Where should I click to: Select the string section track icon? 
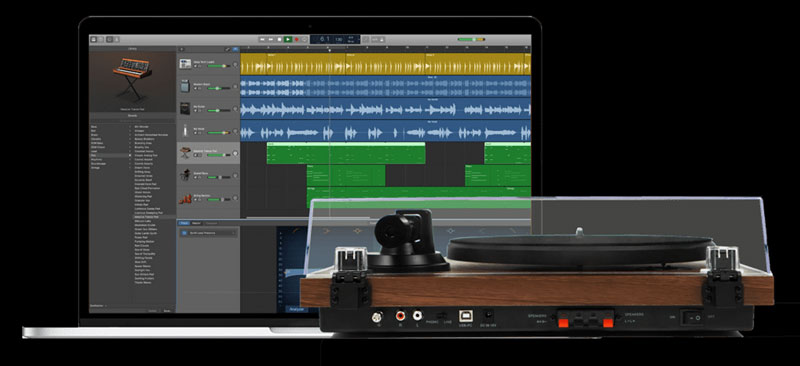point(185,198)
